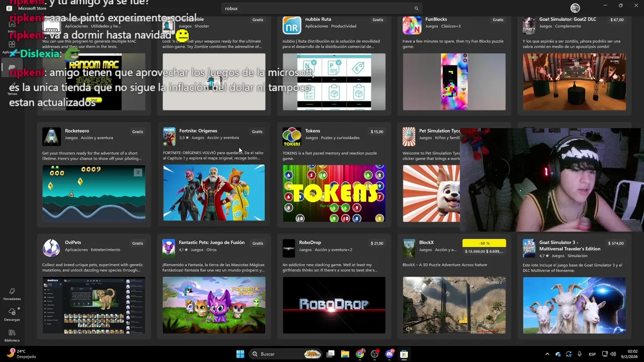Click the $15,00 price on Tokens
The width and height of the screenshot is (644, 362).
[377, 132]
